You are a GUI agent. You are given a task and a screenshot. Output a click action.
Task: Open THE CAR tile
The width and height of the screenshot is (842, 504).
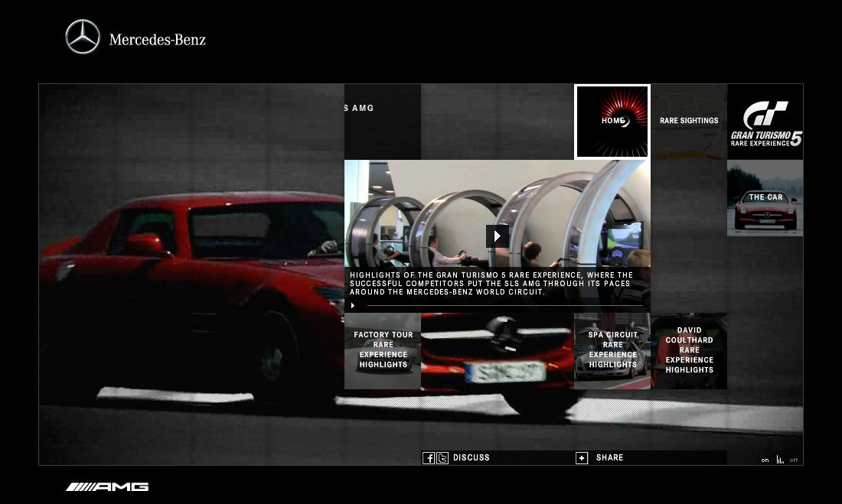[765, 198]
